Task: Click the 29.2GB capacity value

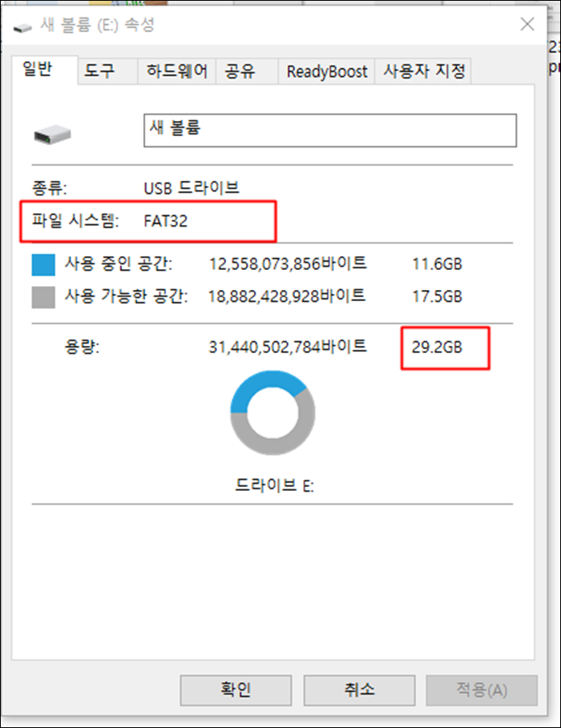Action: pyautogui.click(x=437, y=348)
